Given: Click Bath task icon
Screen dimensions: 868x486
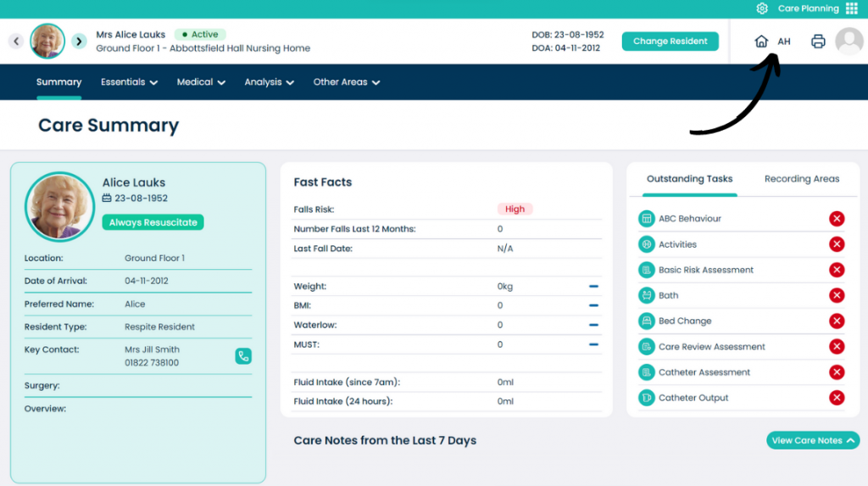Looking at the screenshot, I should [646, 295].
